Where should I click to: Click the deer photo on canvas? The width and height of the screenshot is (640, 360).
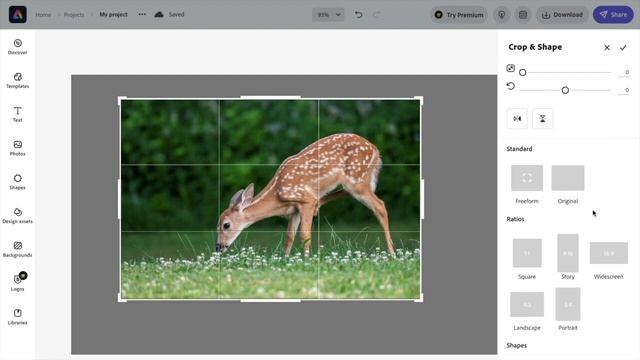[x=270, y=199]
